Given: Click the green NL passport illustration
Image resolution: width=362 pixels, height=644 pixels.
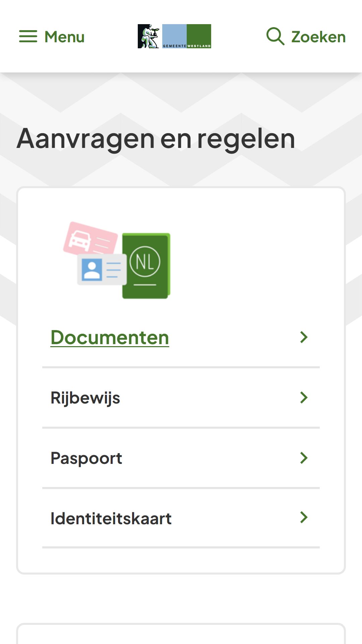Looking at the screenshot, I should pos(146,266).
